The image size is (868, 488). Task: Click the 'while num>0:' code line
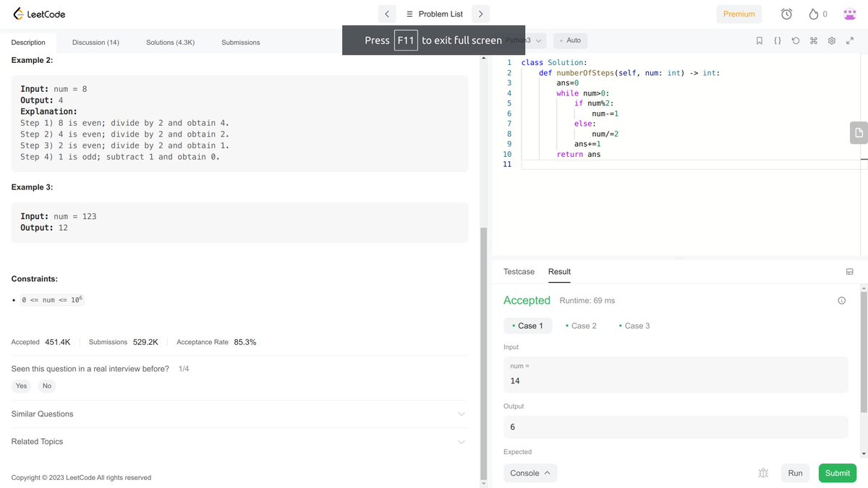tap(583, 93)
